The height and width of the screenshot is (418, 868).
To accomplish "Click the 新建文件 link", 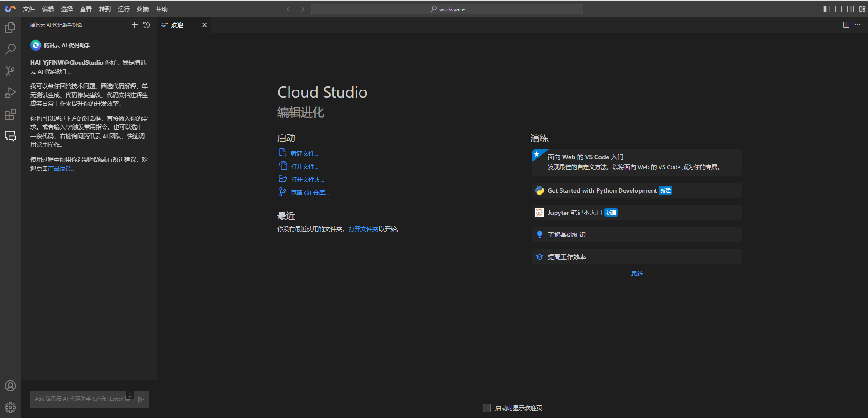I will (x=304, y=153).
